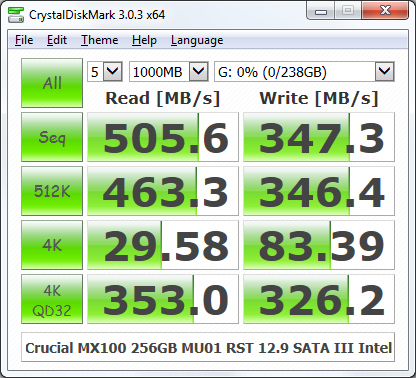Expand the test count dropdown showing 5
416x378 pixels.
[x=112, y=71]
